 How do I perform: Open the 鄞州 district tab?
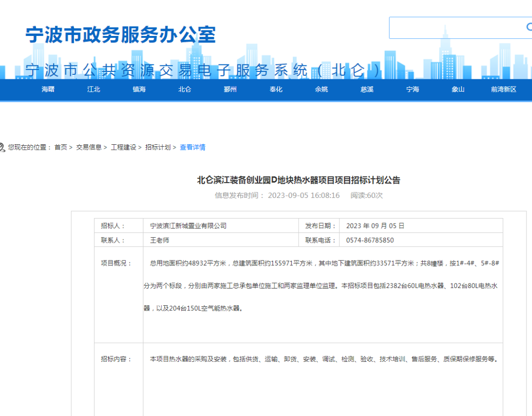click(230, 89)
